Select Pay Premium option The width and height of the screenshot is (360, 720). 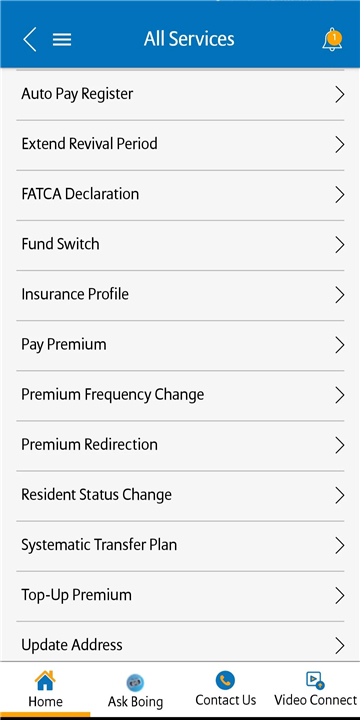point(180,345)
